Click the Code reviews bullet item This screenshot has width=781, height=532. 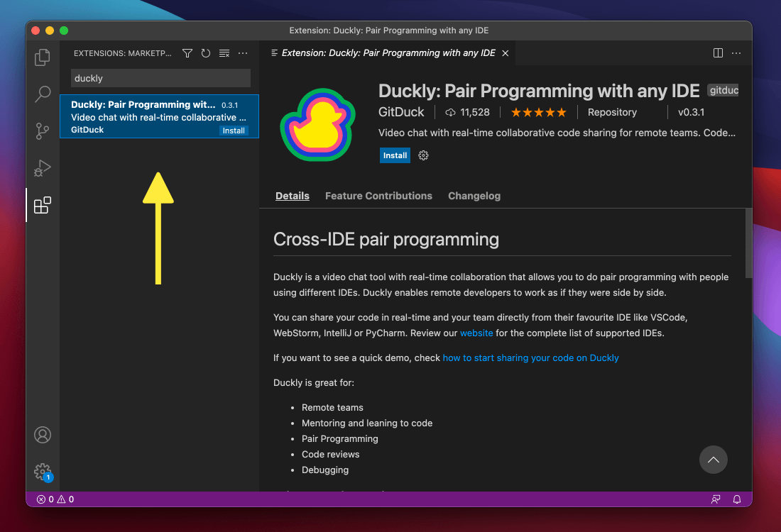(x=330, y=455)
